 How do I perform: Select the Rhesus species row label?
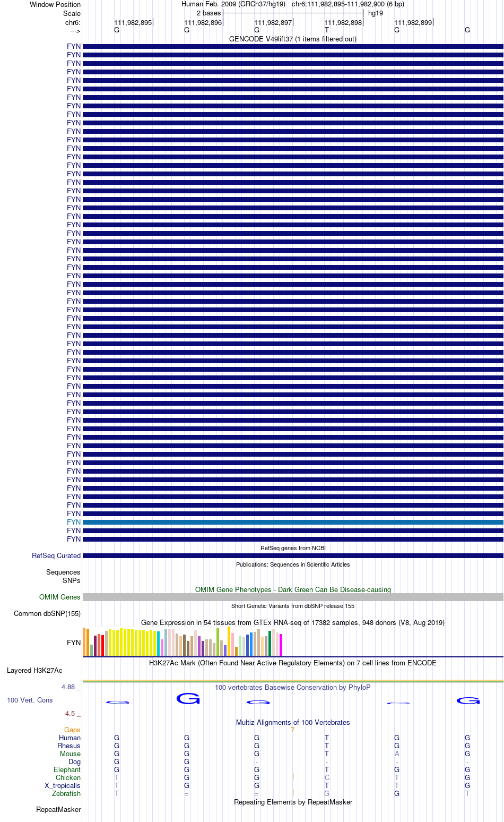point(69,746)
